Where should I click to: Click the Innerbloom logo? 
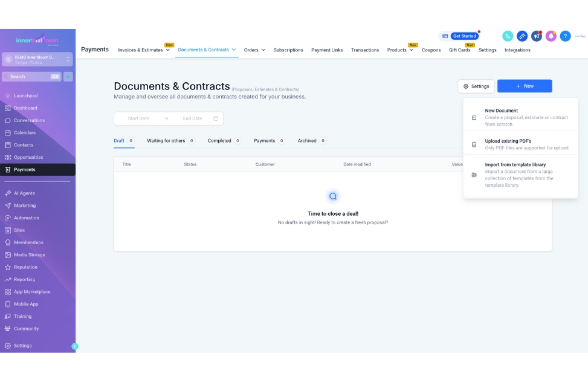point(37,40)
